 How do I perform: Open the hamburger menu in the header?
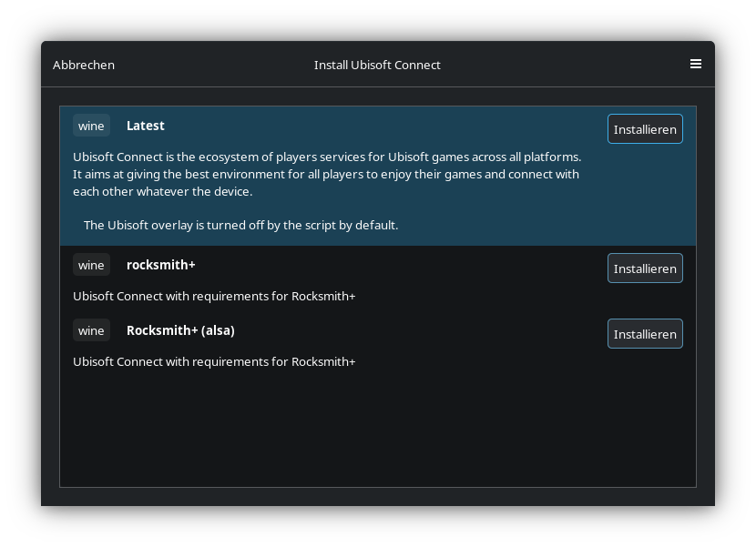click(x=695, y=64)
